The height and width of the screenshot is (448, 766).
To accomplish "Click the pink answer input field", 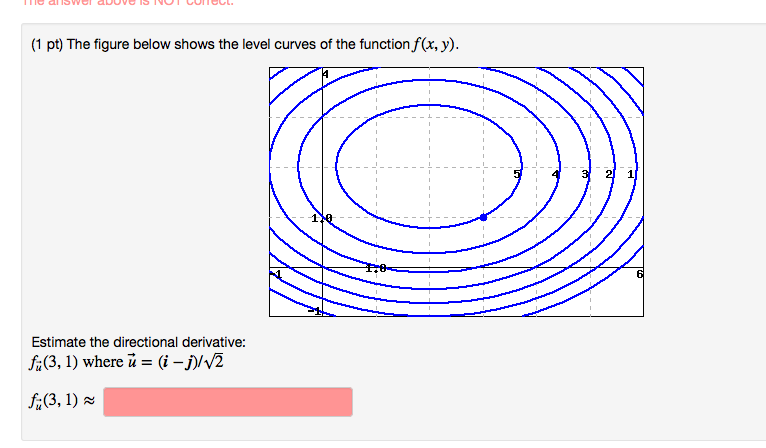I will (x=228, y=402).
